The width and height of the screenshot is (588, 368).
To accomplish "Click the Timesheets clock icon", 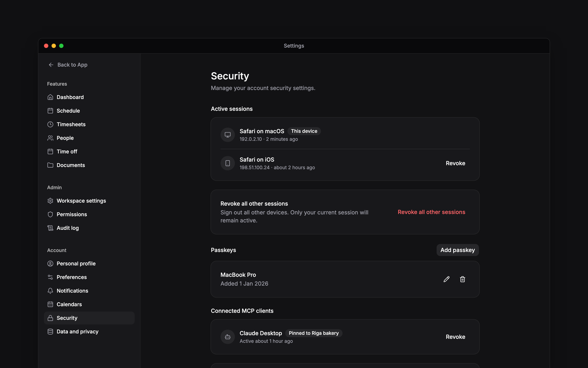I will [50, 124].
